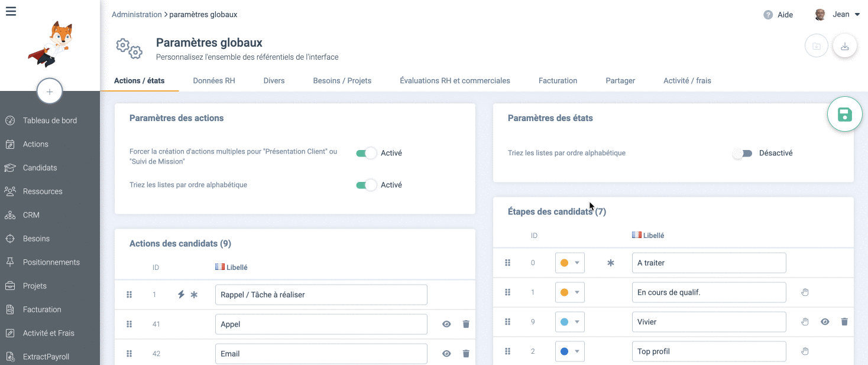The height and width of the screenshot is (365, 868).
Task: Expand color dropdown for Vivier step
Action: click(x=569, y=322)
